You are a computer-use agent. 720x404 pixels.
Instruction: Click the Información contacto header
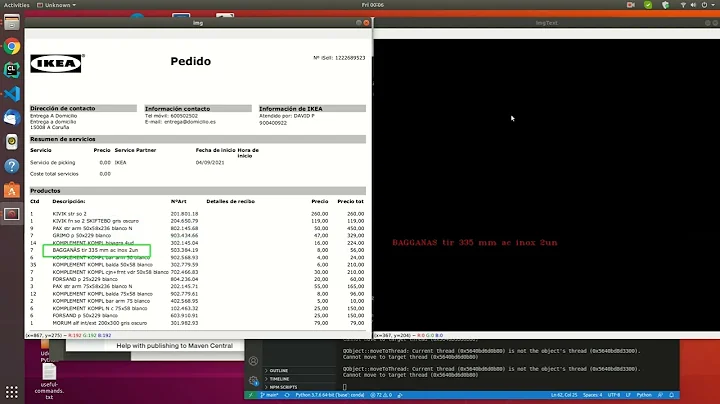coord(198,108)
